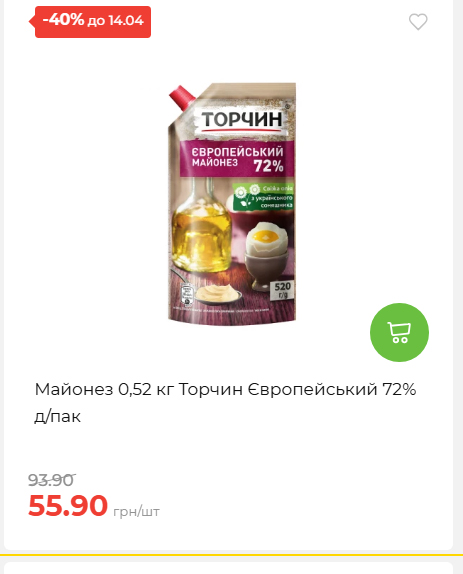Viewport: 463px width, 574px height.
Task: Add mayonnaise to cart using green cart button
Action: tap(399, 332)
